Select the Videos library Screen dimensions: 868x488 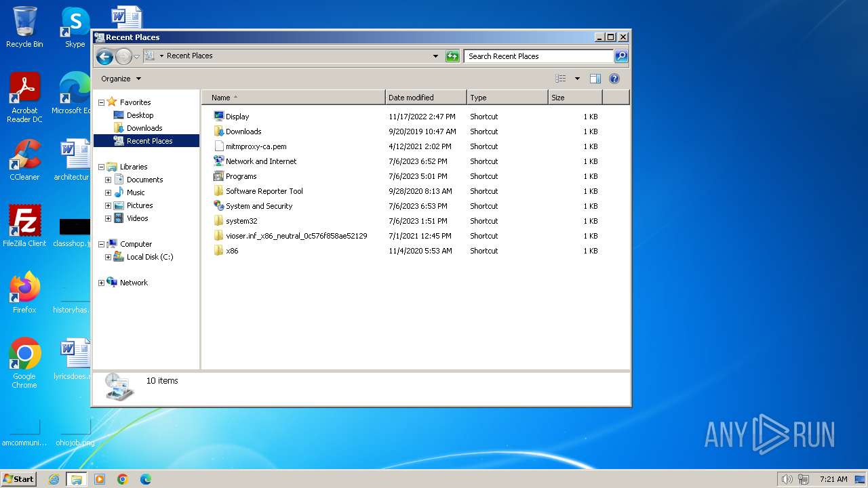pyautogui.click(x=137, y=218)
